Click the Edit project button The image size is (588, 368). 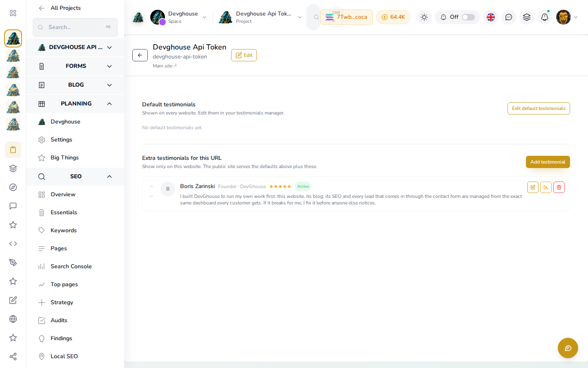click(244, 55)
